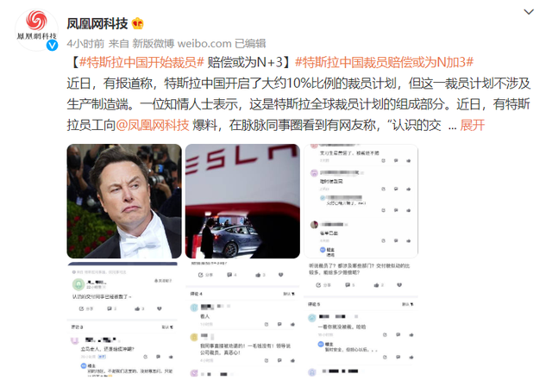Open the bottom-middle 评论 4 screenshot thumbnail
This screenshot has height=392, width=552.
tap(242, 320)
